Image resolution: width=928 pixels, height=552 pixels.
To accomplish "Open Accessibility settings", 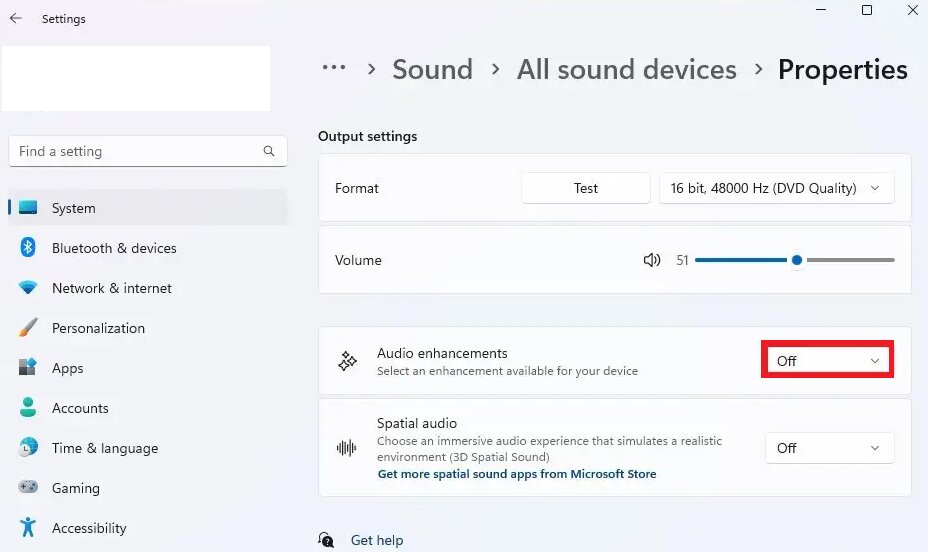I will pyautogui.click(x=148, y=528).
